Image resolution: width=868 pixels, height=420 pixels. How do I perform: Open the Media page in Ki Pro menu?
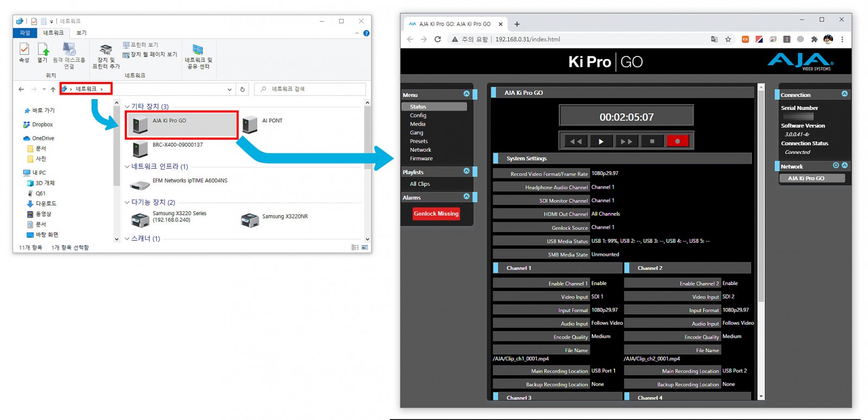coord(418,124)
